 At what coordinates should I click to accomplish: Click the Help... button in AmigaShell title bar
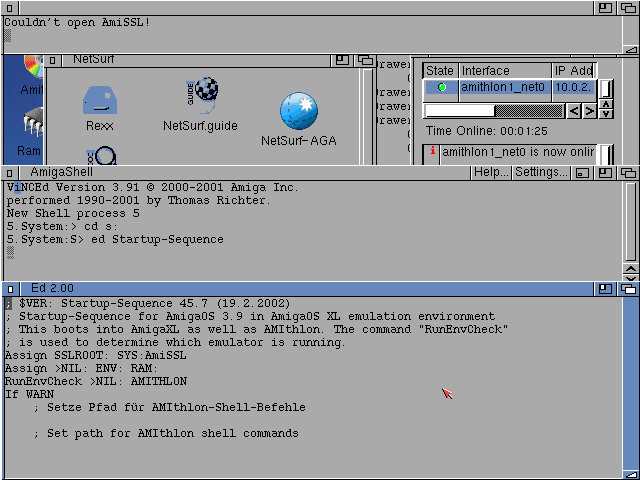tap(491, 172)
